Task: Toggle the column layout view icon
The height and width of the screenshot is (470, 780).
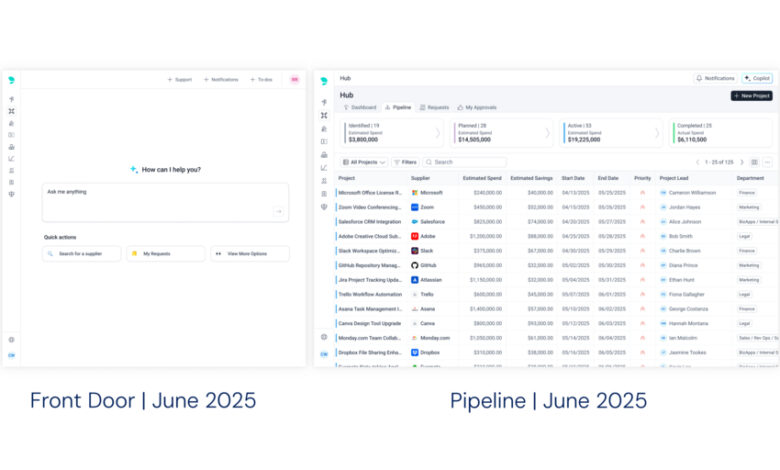Action: click(755, 162)
